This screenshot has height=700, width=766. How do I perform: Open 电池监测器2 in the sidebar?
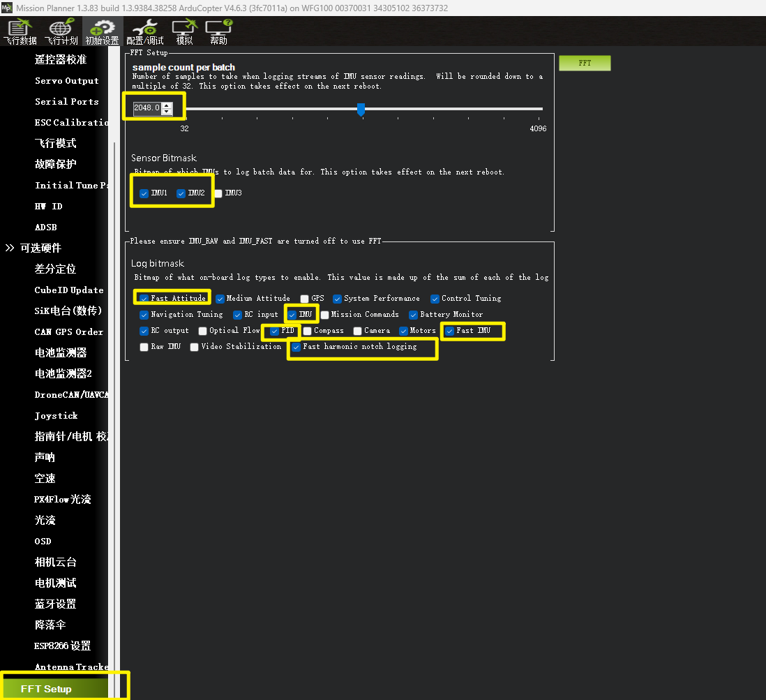[63, 373]
